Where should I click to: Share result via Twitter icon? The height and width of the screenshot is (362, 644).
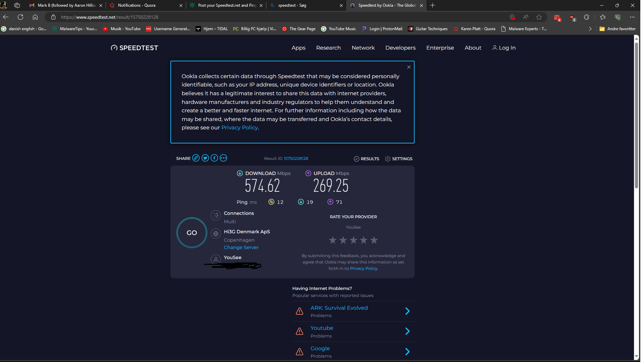coord(205,158)
